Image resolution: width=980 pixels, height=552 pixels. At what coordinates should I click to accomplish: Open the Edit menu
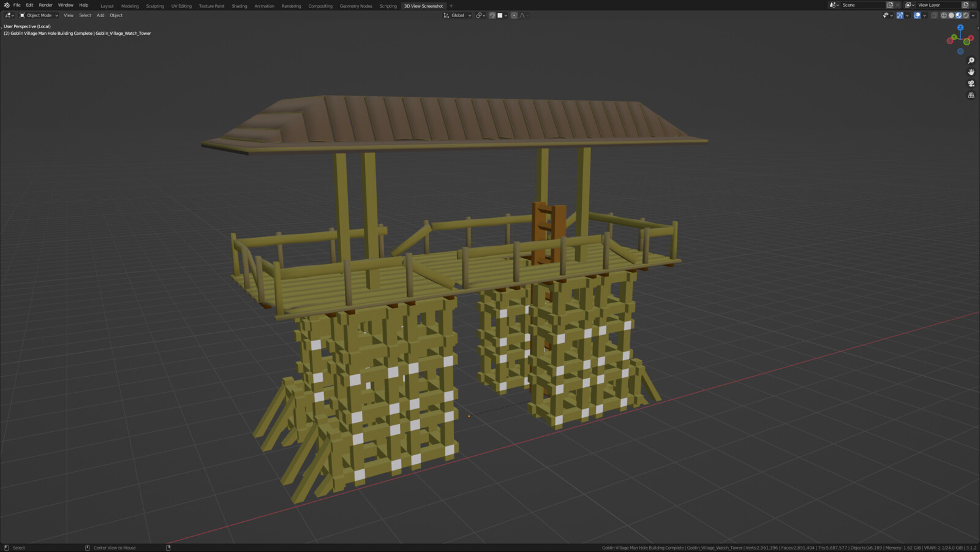coord(29,5)
